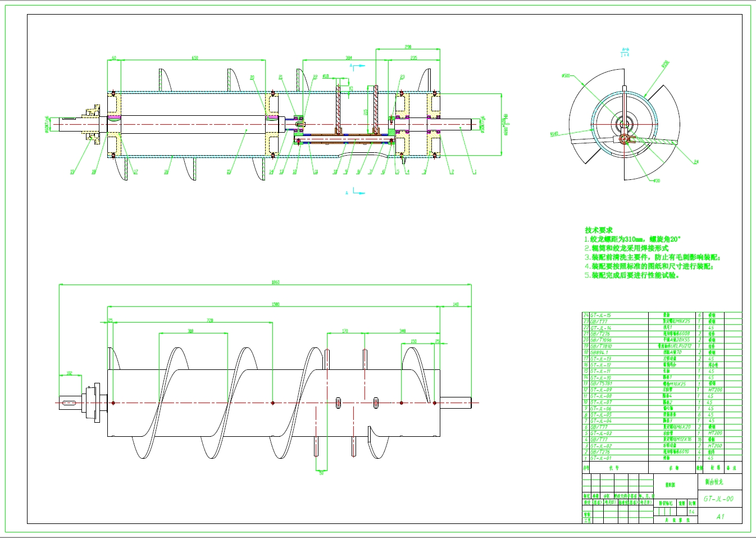Select parts list code GT-JL-01
Image resolution: width=756 pixels, height=538 pixels.
[601, 458]
